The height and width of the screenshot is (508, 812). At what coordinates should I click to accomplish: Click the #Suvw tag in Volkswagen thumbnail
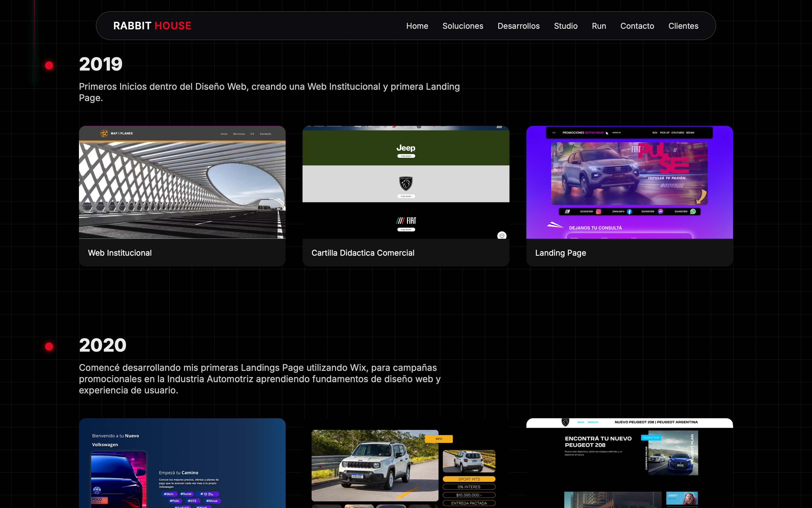[186, 494]
